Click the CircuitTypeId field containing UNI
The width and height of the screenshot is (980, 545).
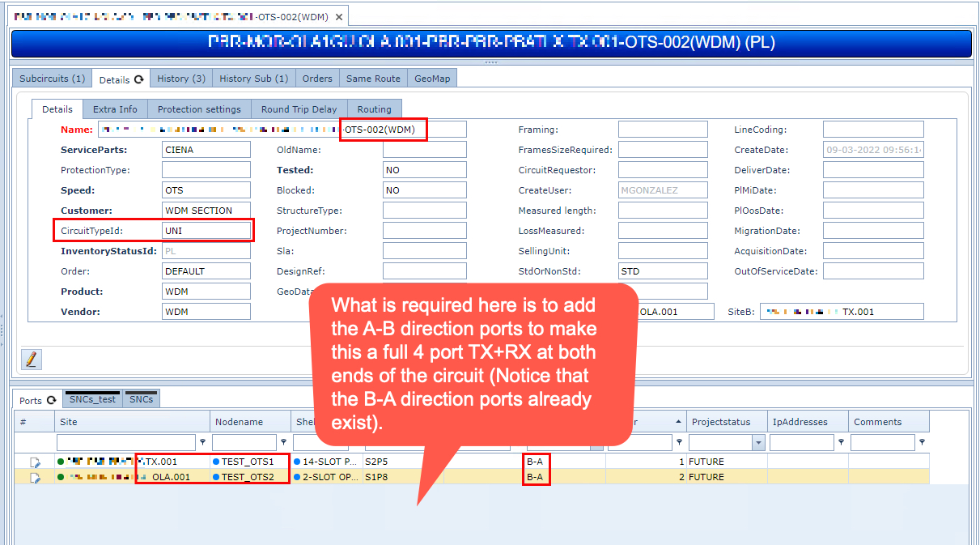pos(206,231)
